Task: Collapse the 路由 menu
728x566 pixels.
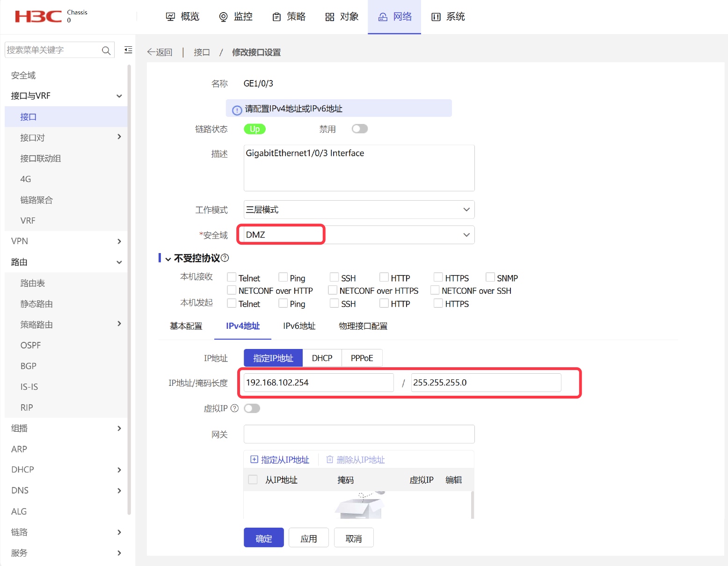Action: 119,262
